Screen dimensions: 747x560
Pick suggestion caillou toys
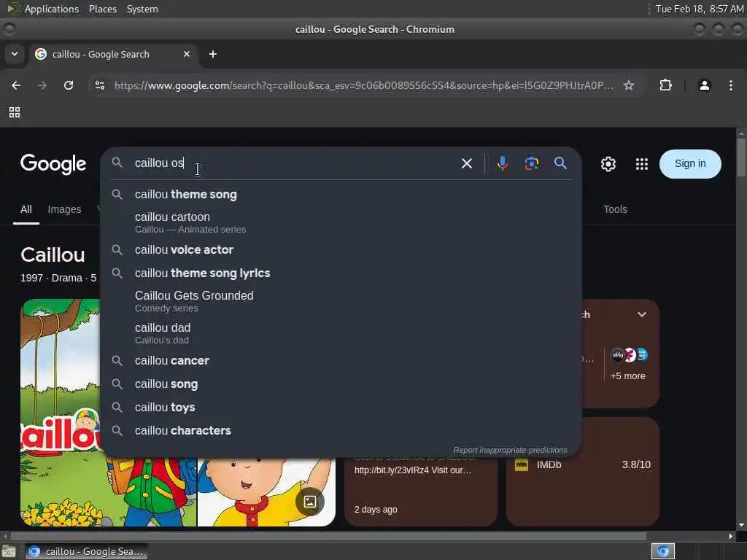341,407
